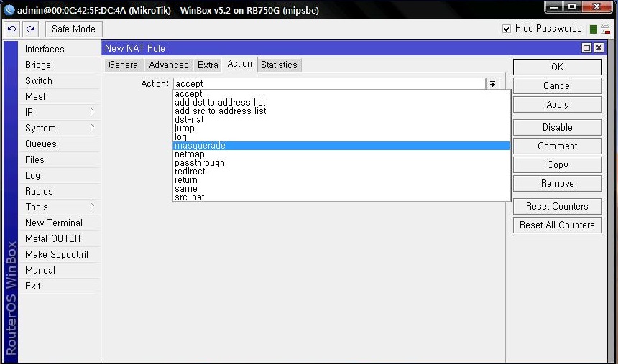Click the Apply button
The image size is (618, 364).
pos(558,104)
